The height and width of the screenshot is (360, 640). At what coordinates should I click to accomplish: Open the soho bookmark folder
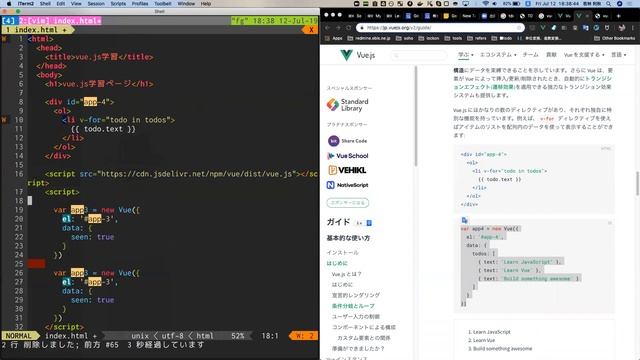point(404,38)
